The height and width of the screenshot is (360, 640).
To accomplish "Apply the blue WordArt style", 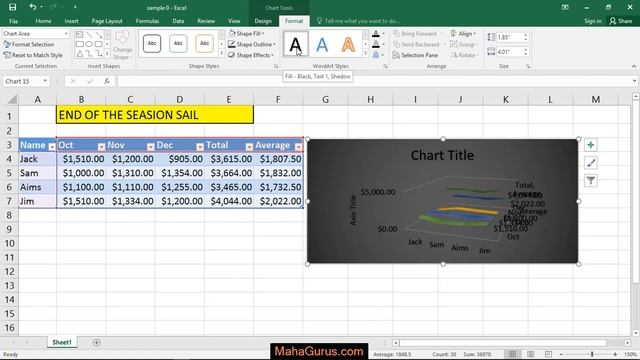I will pyautogui.click(x=322, y=44).
